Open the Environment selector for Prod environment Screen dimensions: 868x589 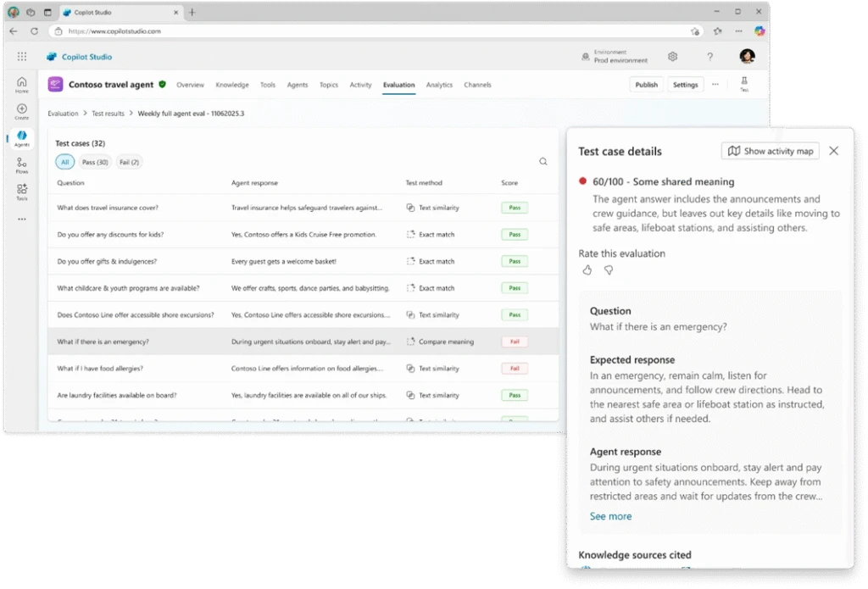tap(618, 56)
